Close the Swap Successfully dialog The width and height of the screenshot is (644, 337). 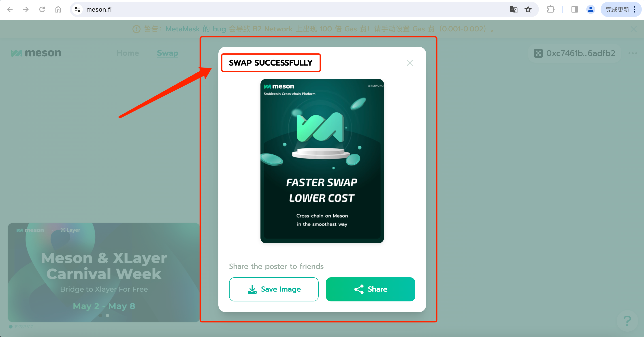coord(410,63)
